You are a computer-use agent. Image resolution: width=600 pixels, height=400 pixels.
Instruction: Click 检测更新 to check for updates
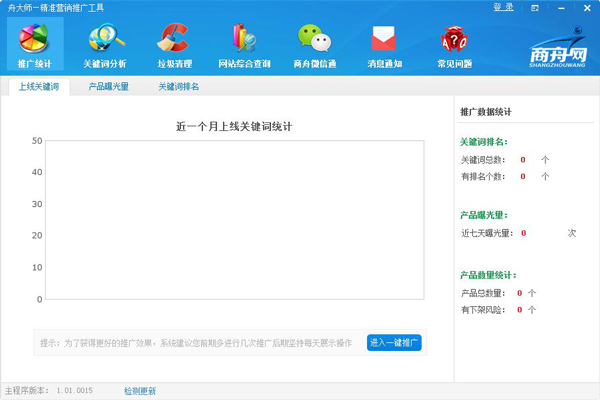(x=140, y=391)
